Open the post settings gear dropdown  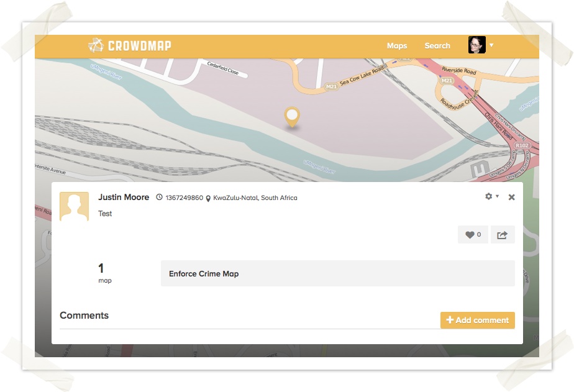pyautogui.click(x=491, y=196)
